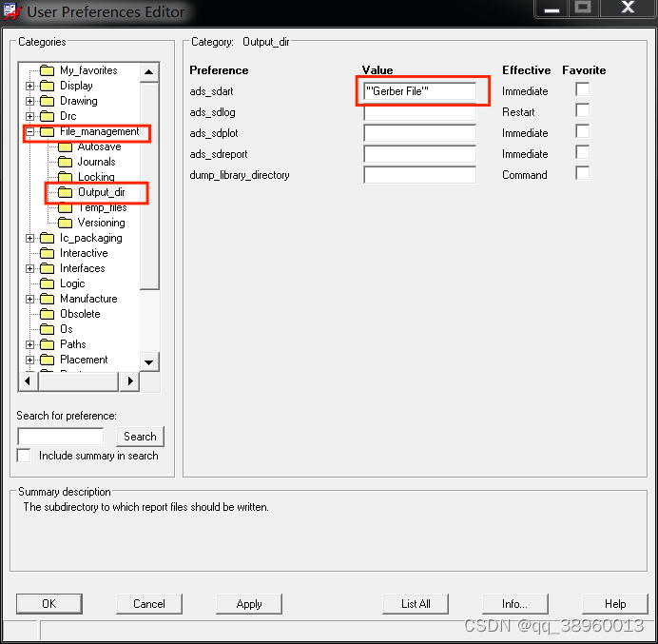The width and height of the screenshot is (658, 644).
Task: Click the ads_sdlog value field
Action: [x=419, y=112]
